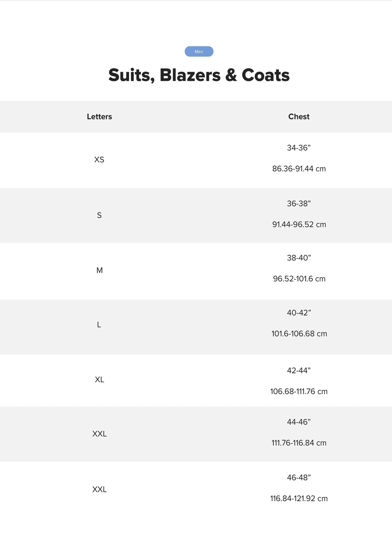Select the S size label
This screenshot has width=392, height=539.
(99, 215)
